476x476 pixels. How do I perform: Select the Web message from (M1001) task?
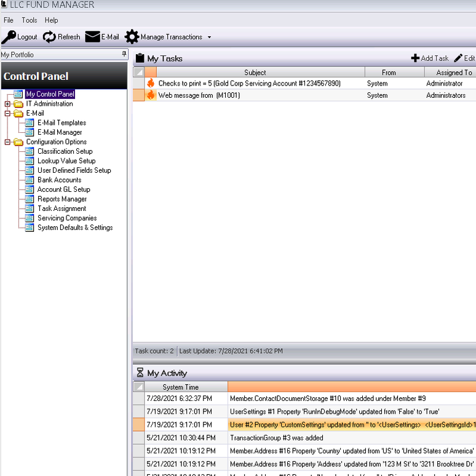tap(199, 95)
